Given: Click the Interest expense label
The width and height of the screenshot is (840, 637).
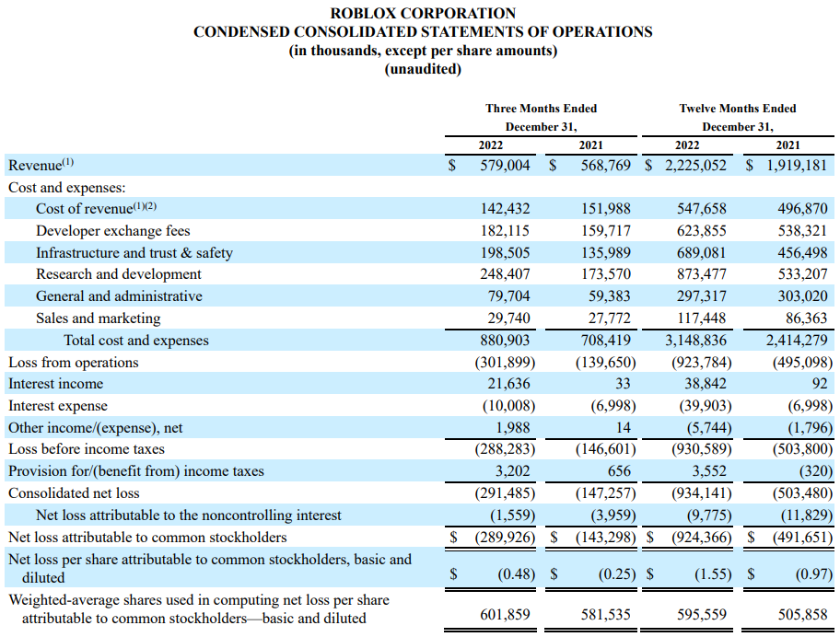Looking at the screenshot, I should [x=58, y=406].
